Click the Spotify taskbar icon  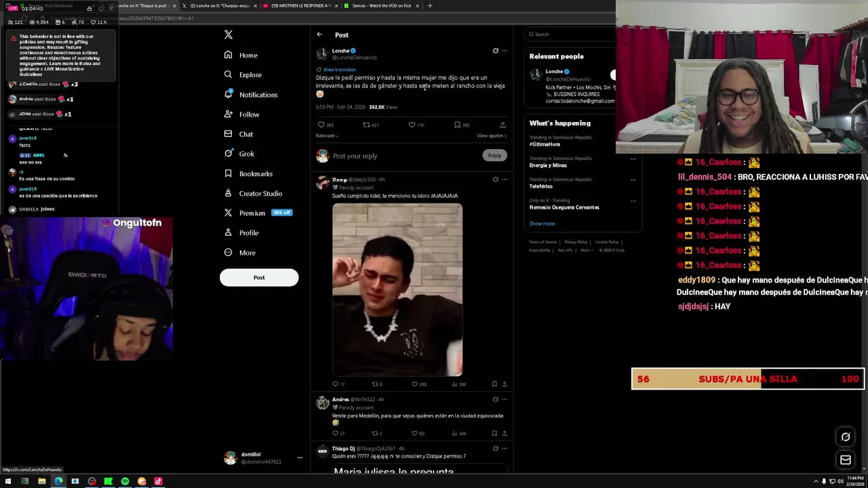pos(125,481)
